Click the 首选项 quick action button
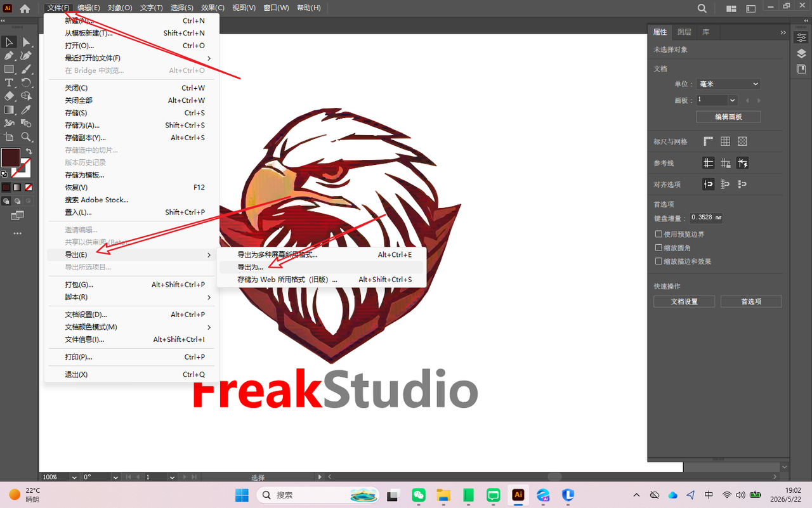This screenshot has height=508, width=812. pyautogui.click(x=751, y=302)
